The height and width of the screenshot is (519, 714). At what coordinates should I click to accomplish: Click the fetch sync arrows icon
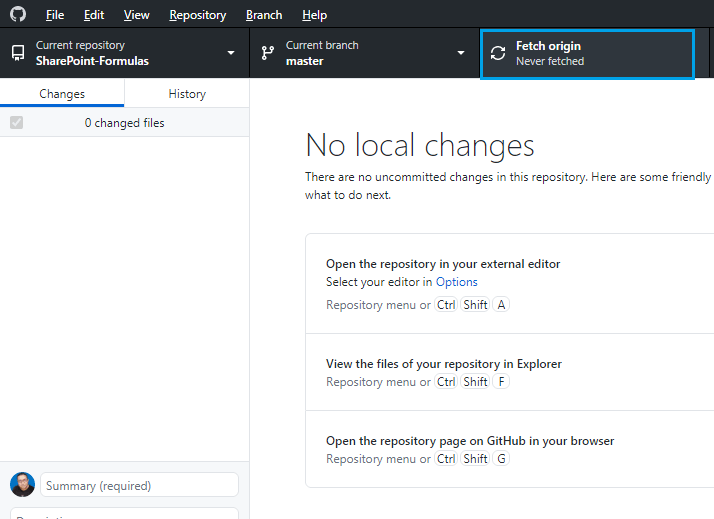click(x=498, y=53)
